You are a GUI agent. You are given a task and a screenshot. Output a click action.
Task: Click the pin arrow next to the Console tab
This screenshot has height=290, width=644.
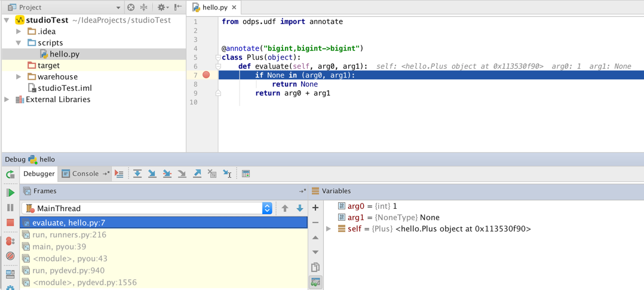coord(106,174)
